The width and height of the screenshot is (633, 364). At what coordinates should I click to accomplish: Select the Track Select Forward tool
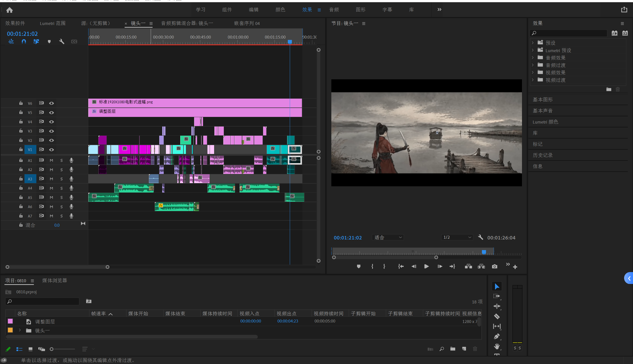497,296
